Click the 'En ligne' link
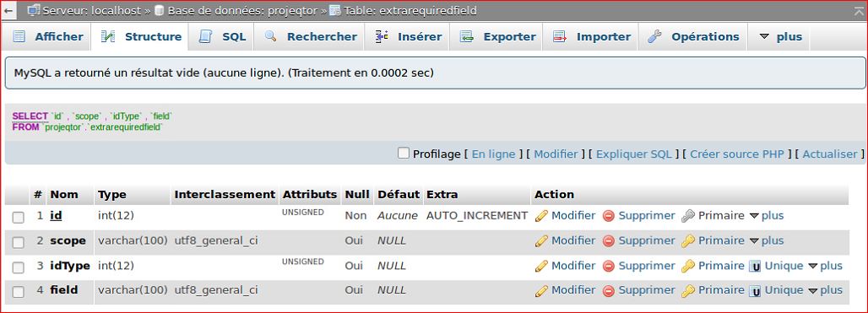This screenshot has height=313, width=868. coord(493,154)
